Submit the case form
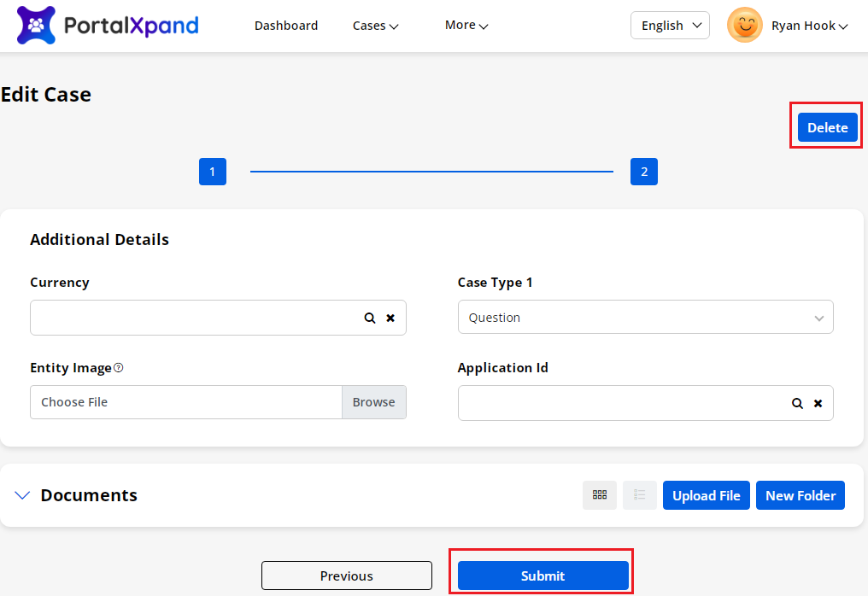 [542, 576]
